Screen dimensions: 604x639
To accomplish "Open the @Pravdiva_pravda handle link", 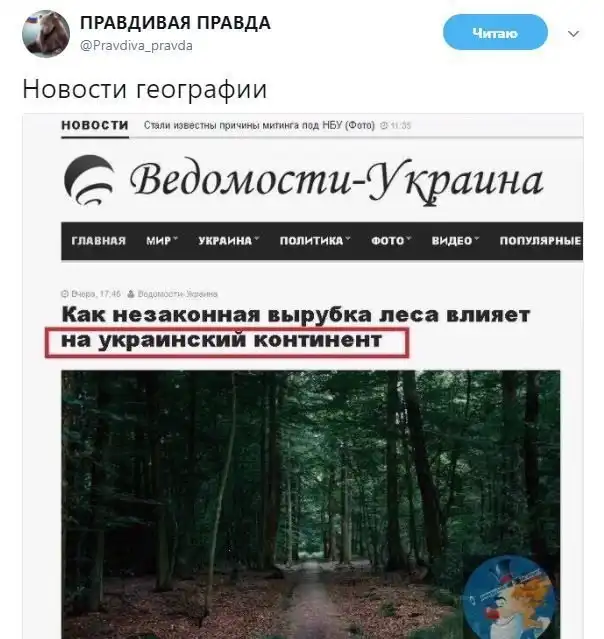I will point(136,46).
